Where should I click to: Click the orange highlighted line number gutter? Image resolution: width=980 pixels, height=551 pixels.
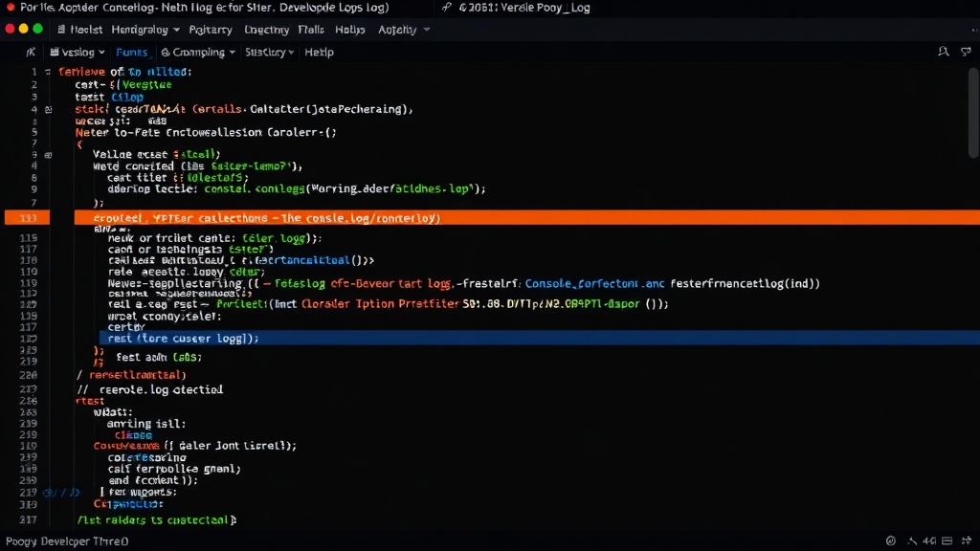coord(28,217)
